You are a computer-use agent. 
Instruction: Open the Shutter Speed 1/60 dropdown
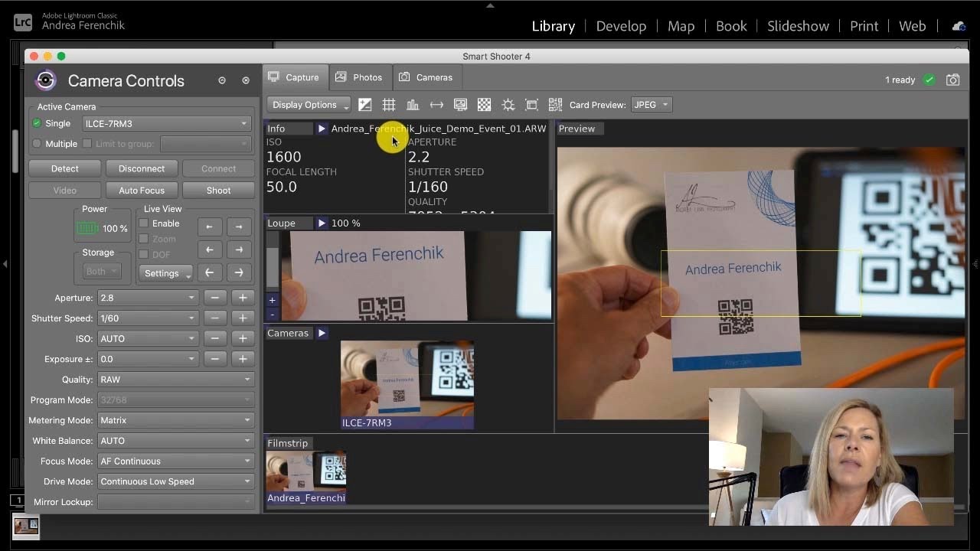(148, 318)
